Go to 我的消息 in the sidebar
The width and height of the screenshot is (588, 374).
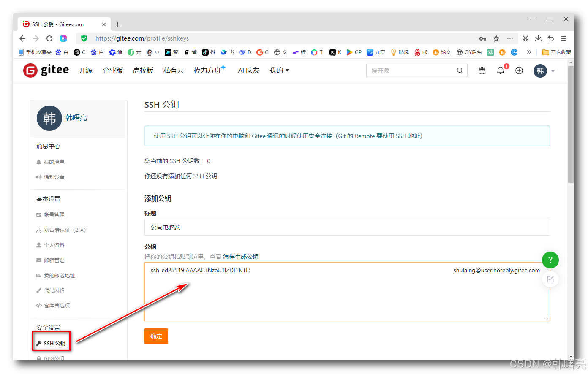(51, 162)
